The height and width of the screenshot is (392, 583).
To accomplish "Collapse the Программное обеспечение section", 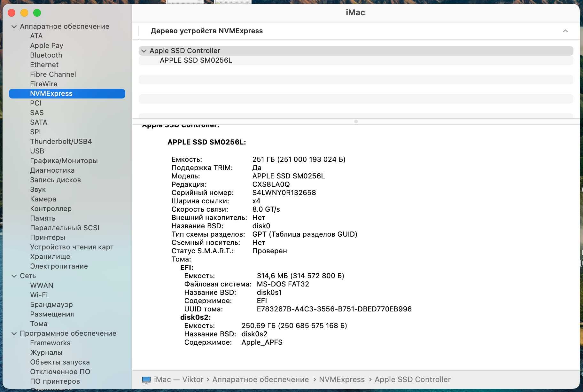I will (14, 333).
